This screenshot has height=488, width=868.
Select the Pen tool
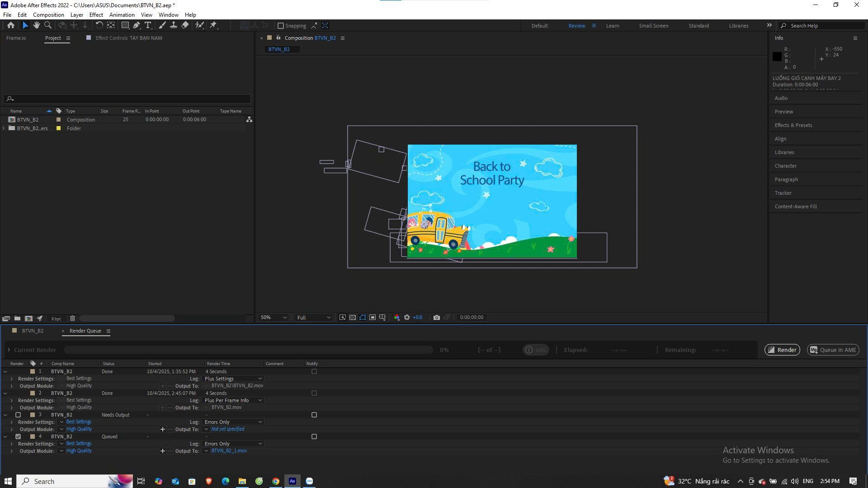(x=137, y=26)
